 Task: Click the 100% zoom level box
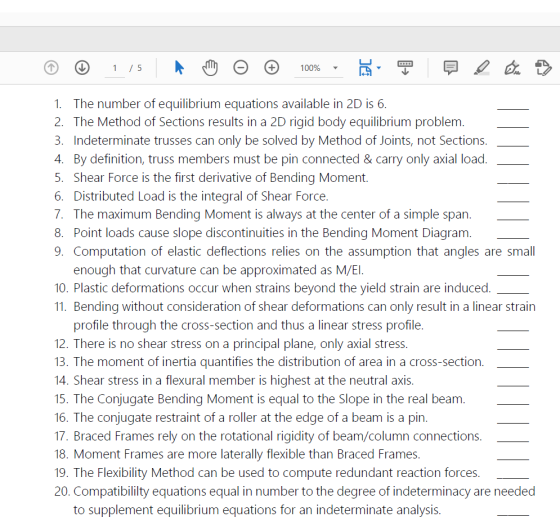point(310,68)
